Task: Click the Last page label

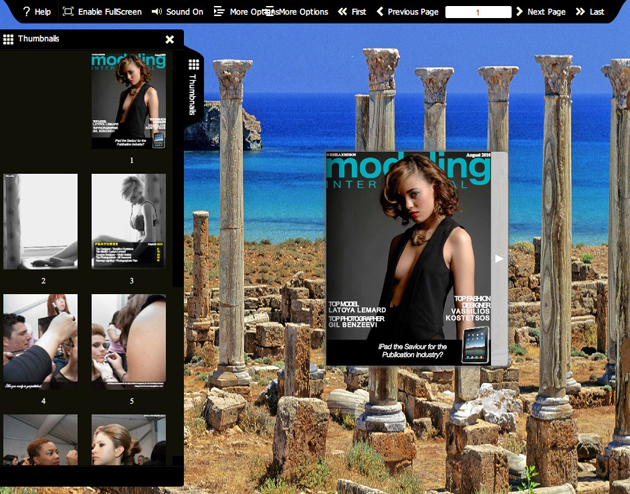Action: 597,12
